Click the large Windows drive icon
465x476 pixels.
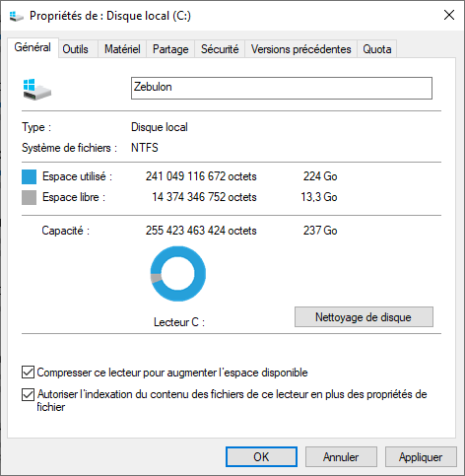tap(37, 89)
